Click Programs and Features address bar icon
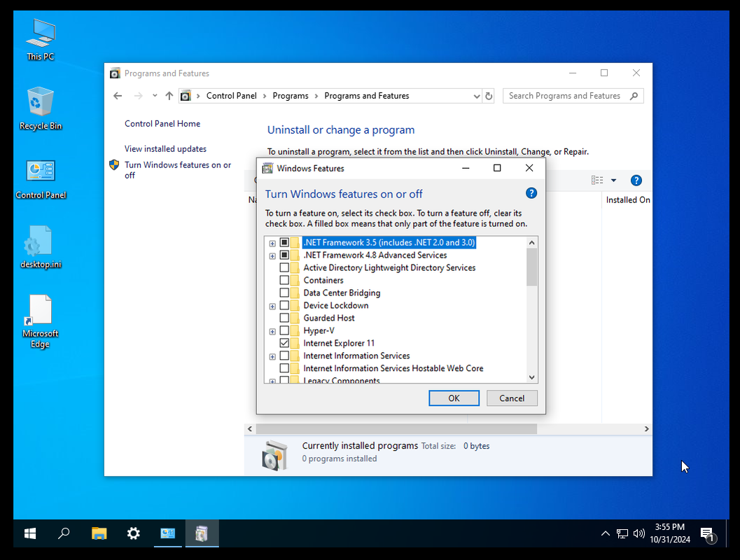 click(x=186, y=96)
